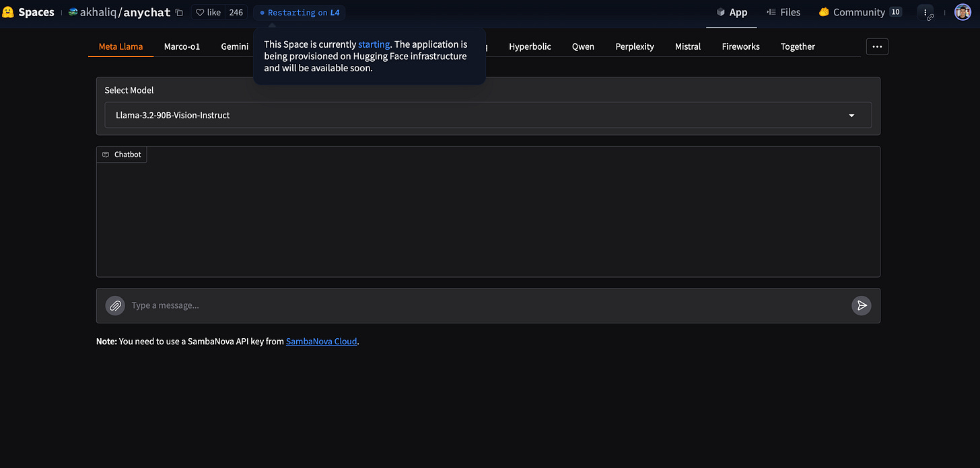Viewport: 980px width, 468px height.
Task: Click the dropdown arrow for model selection
Action: click(851, 116)
